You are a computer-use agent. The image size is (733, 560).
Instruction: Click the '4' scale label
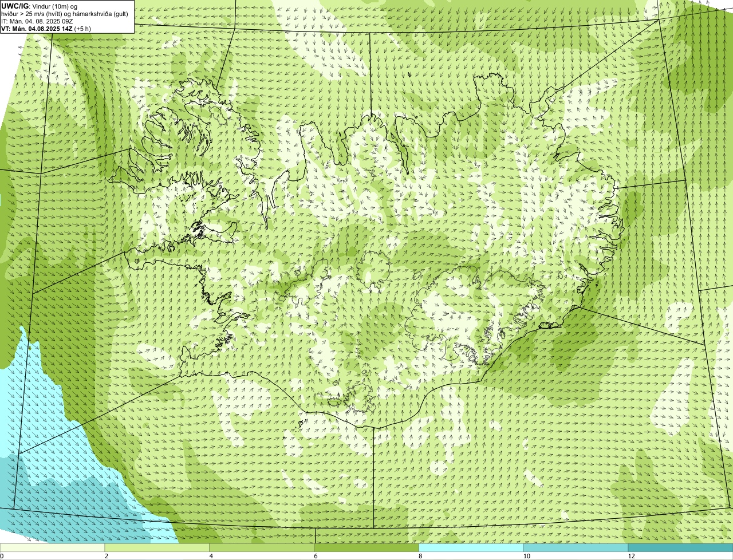click(x=211, y=556)
